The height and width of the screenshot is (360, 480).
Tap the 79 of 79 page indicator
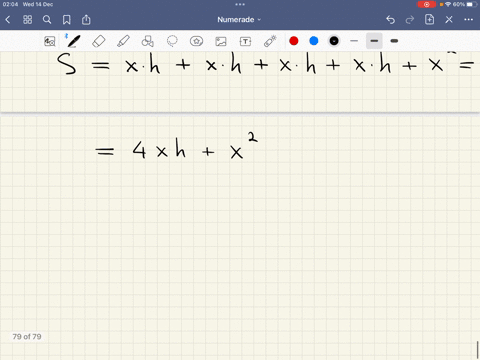click(27, 337)
